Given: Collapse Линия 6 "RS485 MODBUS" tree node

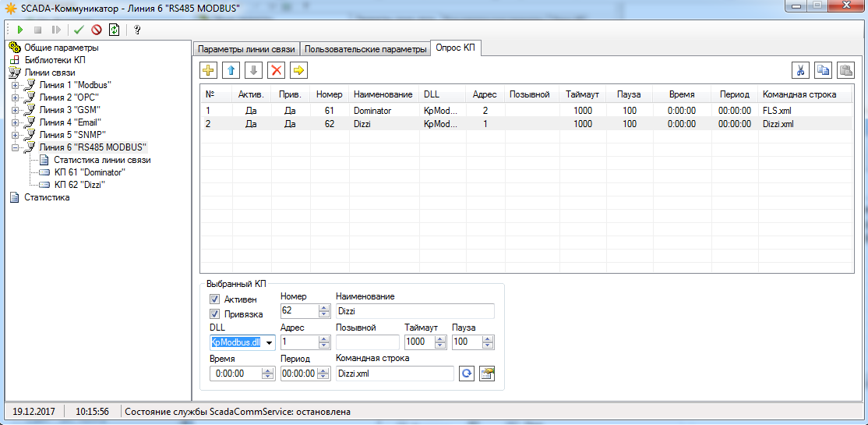Looking at the screenshot, I should tap(16, 147).
